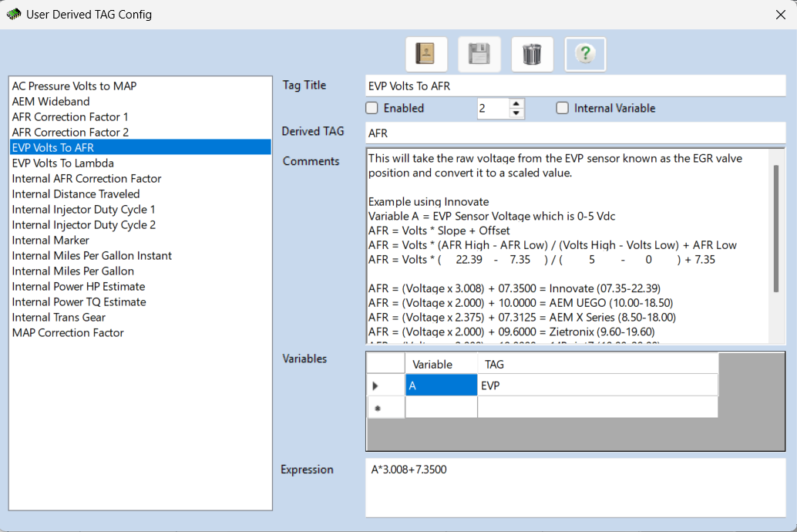
Task: Decrease the numeric spinner value
Action: (516, 113)
